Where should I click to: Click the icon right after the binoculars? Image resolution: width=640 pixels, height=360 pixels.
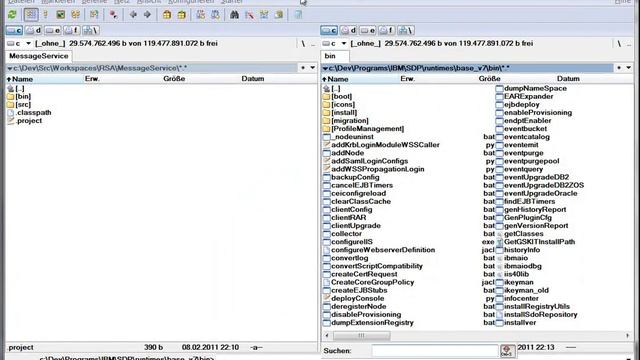[x=250, y=15]
